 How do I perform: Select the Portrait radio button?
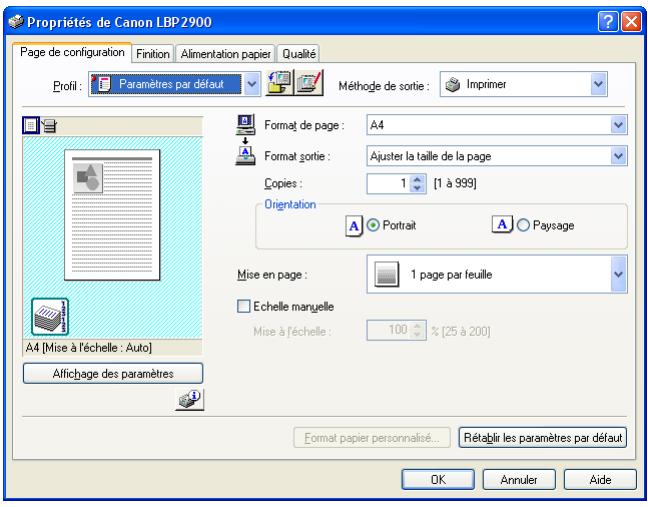click(373, 225)
